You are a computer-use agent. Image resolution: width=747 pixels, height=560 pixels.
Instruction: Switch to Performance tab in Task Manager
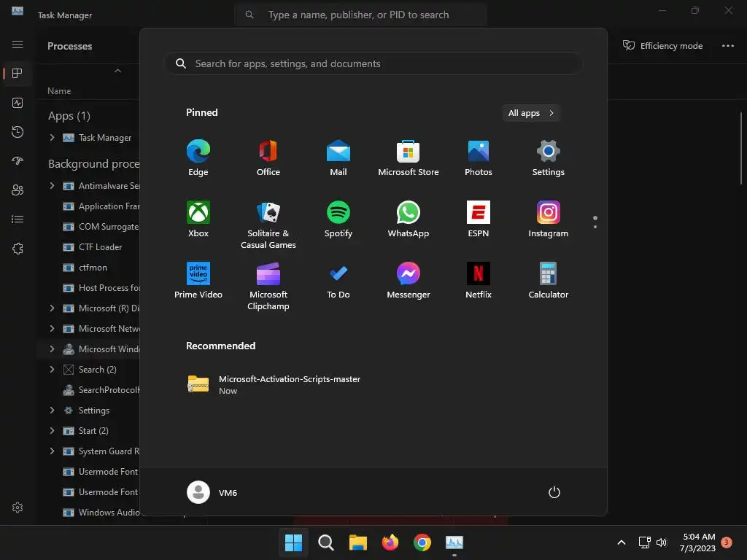[x=18, y=103]
